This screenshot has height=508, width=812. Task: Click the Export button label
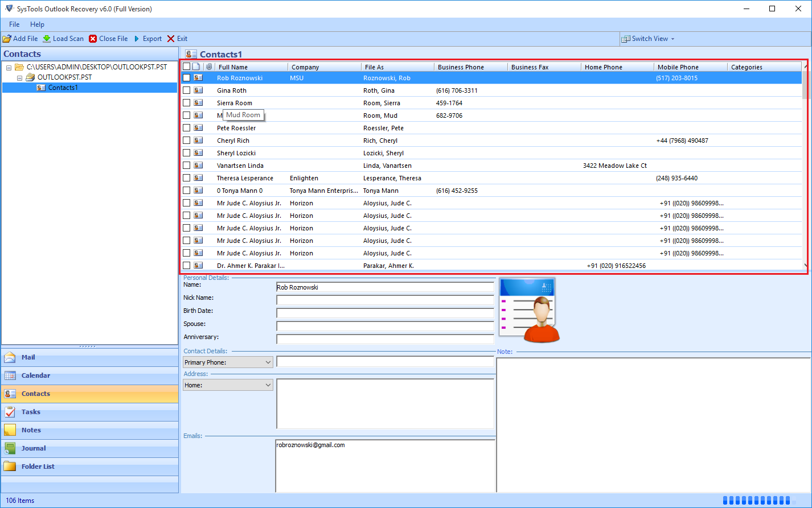152,39
